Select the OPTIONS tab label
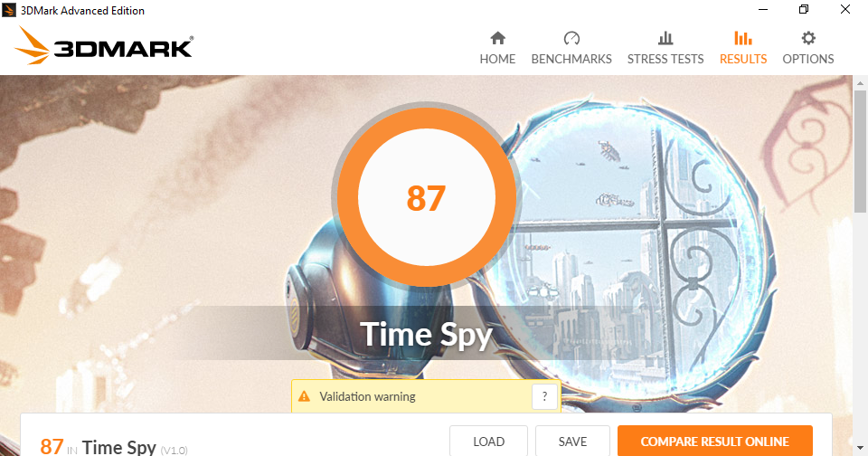 [808, 59]
